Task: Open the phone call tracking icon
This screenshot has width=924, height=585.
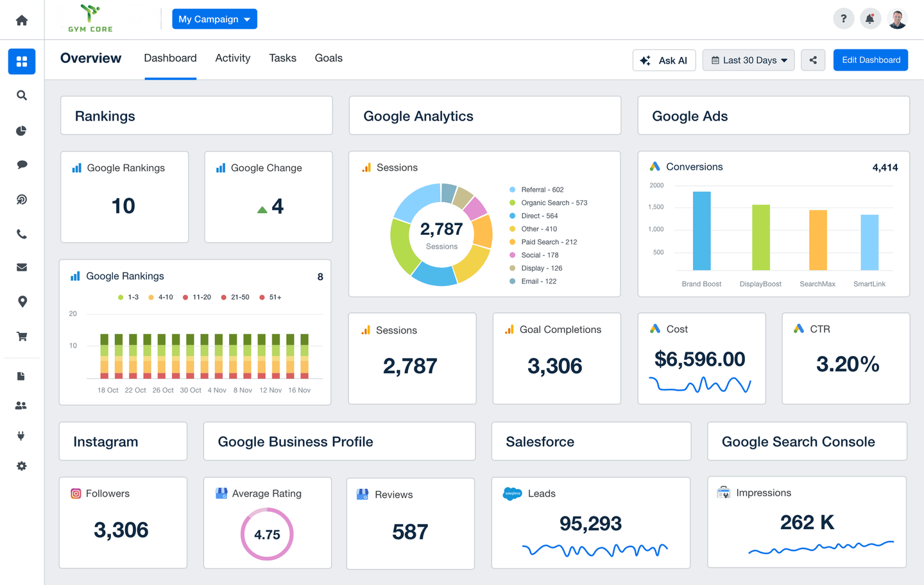Action: 22,234
